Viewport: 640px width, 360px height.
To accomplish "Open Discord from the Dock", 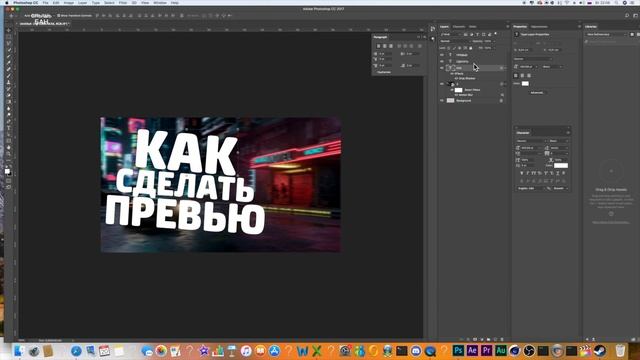I will point(416,350).
